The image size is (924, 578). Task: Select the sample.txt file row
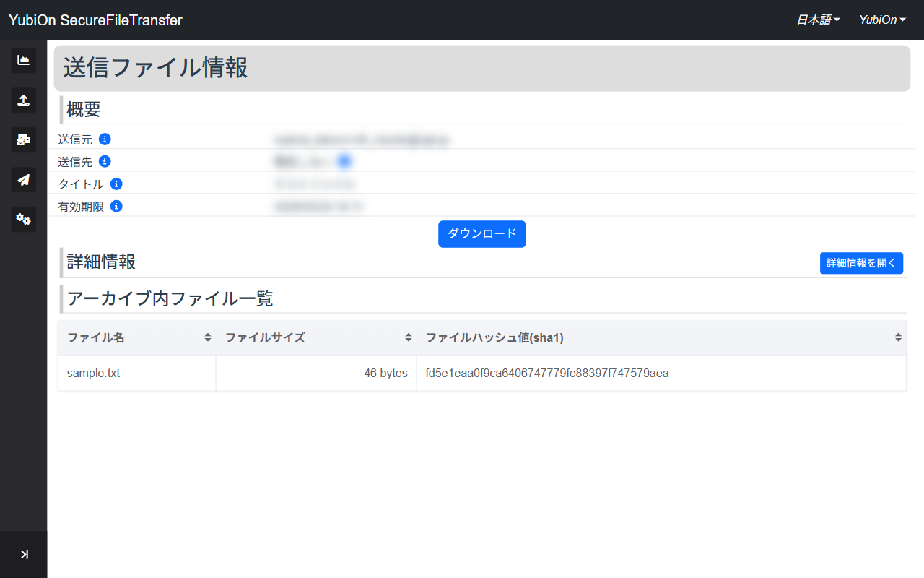point(482,374)
